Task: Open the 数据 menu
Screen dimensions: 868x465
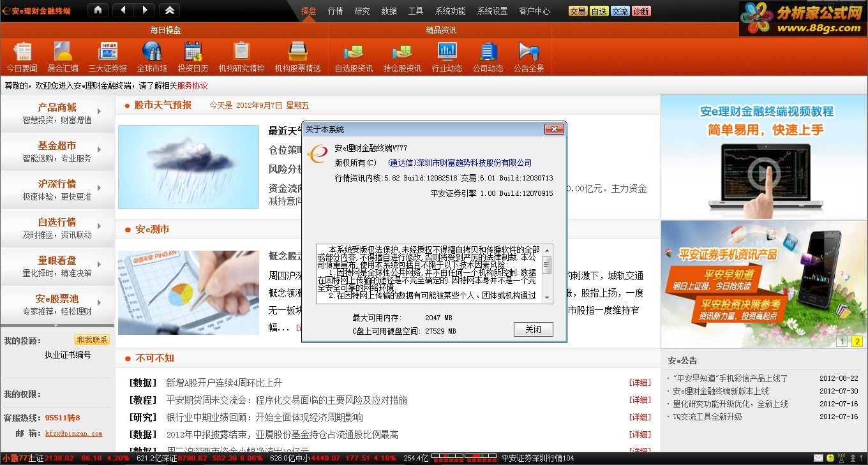Action: tap(389, 11)
